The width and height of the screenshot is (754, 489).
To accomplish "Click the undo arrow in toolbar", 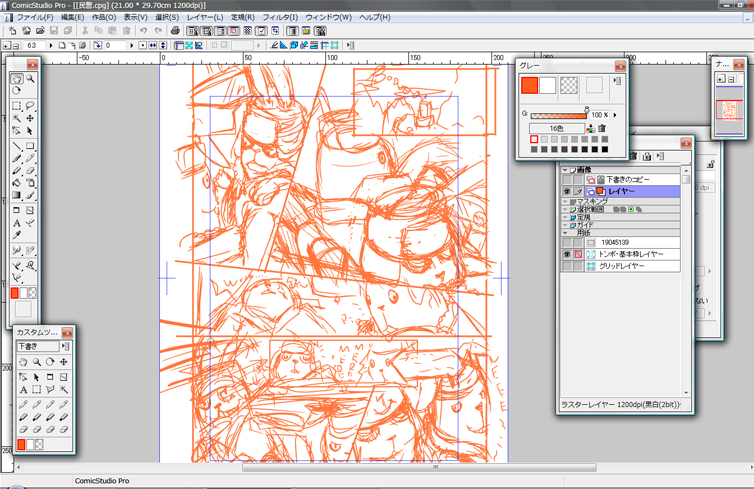I will tap(144, 31).
